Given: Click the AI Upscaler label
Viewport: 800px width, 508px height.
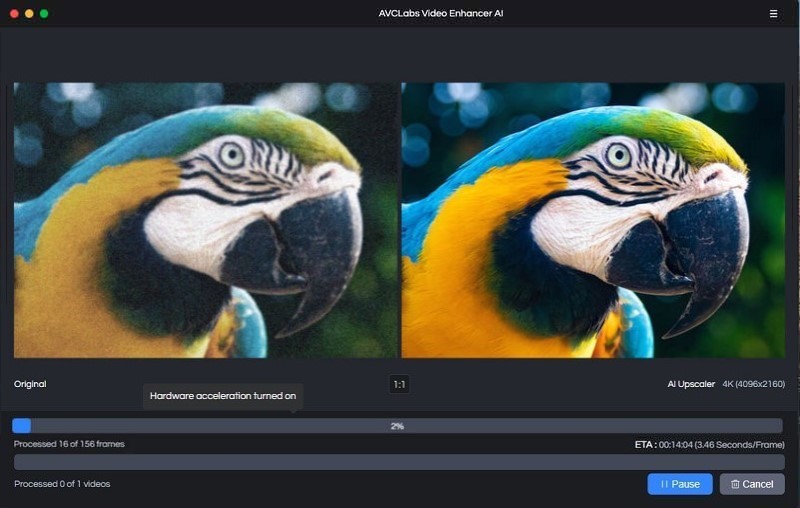Looking at the screenshot, I should tap(691, 384).
